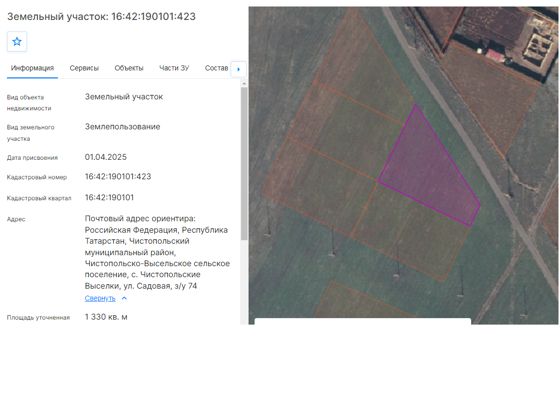Screen dimensions: 560x396
Task: Select cadastral number value 16:42:190101:423
Action: pyautogui.click(x=118, y=176)
